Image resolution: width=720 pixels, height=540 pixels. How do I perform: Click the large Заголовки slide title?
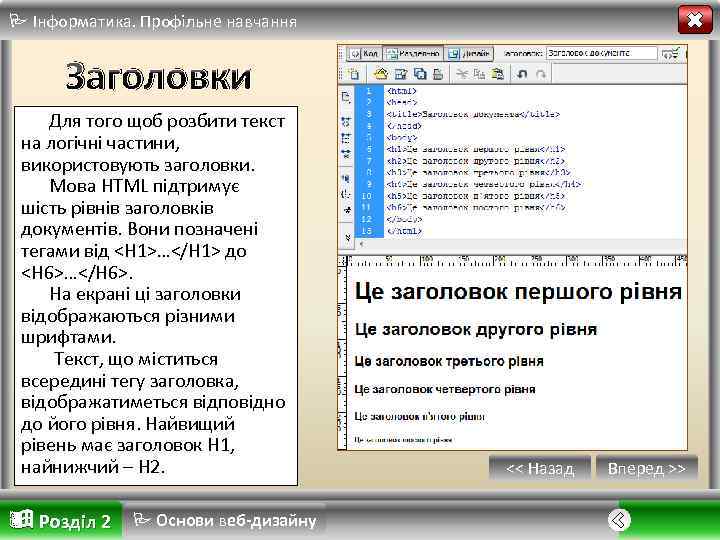[158, 76]
